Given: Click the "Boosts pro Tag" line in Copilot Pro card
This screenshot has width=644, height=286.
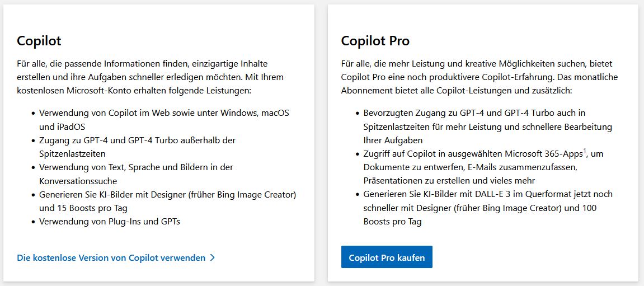Looking at the screenshot, I should (x=392, y=221).
